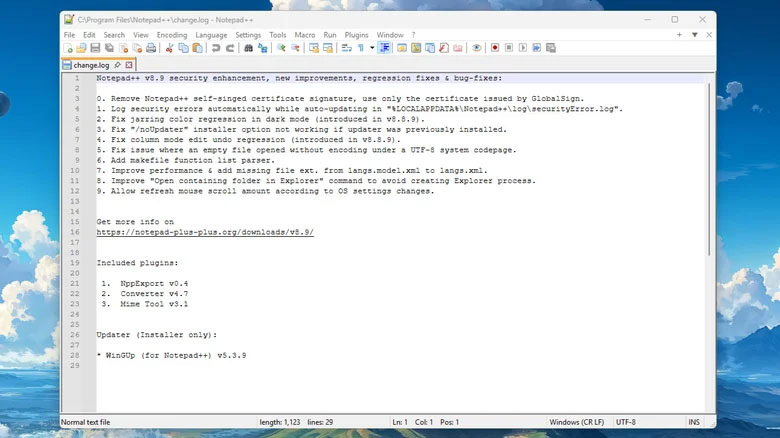The width and height of the screenshot is (780, 438).
Task: Open the ? help menu
Action: 413,35
